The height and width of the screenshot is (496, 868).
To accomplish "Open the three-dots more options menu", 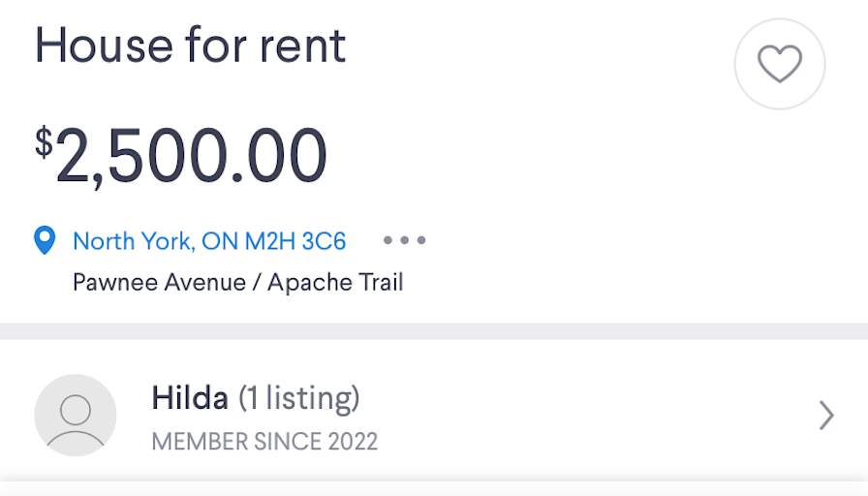I will coord(404,240).
